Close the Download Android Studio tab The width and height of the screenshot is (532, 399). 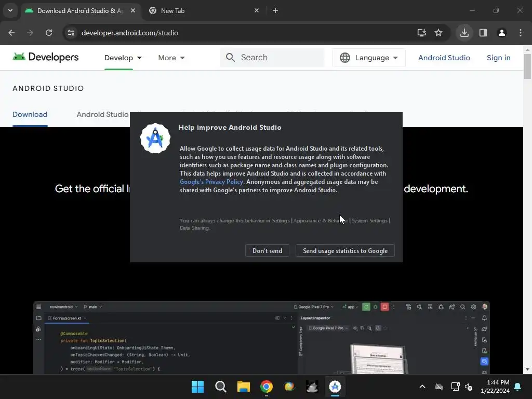(133, 10)
